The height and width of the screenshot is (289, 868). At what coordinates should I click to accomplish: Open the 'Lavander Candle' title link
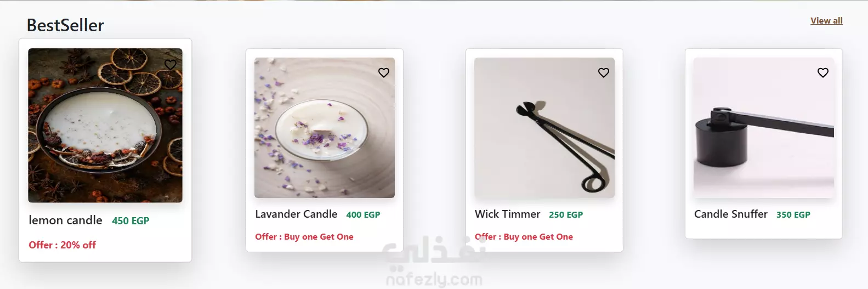[x=296, y=214]
